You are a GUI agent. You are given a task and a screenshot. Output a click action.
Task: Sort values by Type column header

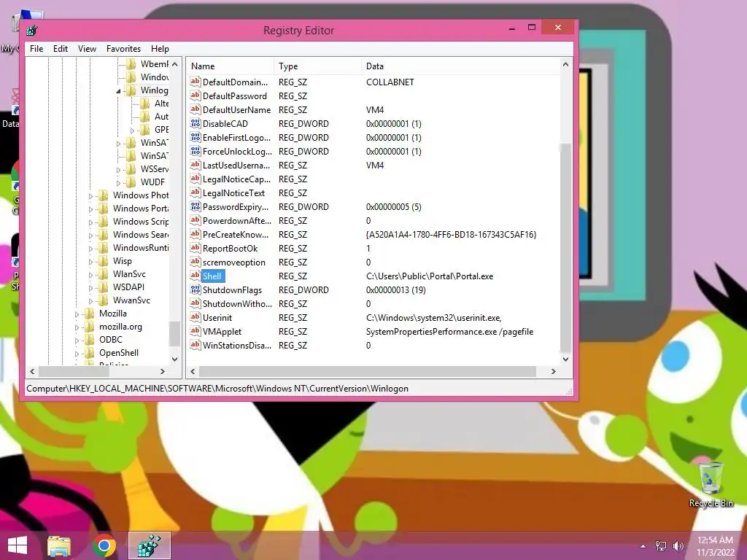(x=318, y=66)
